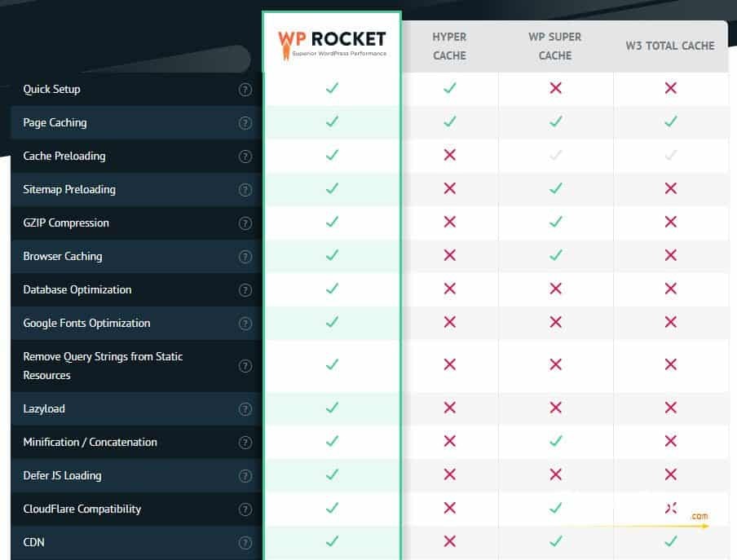Screen dimensions: 737x560
Task: Click the Sitemap Preloading feature label
Action: 69,189
